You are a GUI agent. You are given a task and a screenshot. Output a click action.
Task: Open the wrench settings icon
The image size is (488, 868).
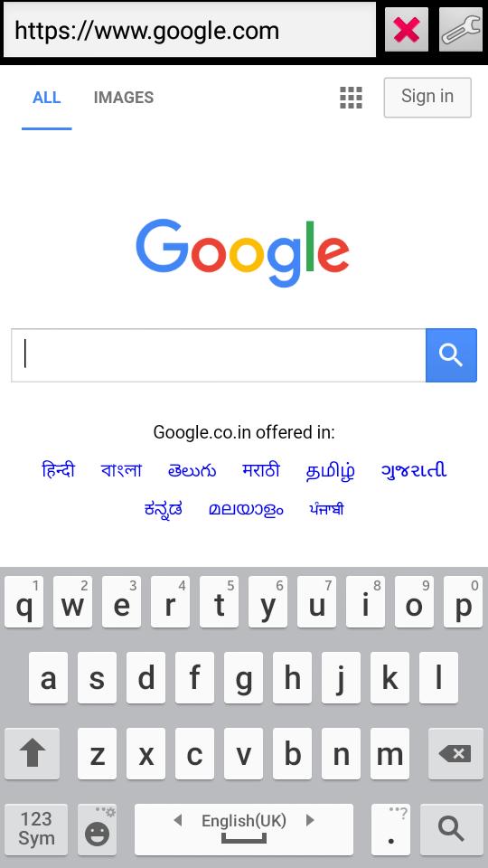tap(460, 30)
